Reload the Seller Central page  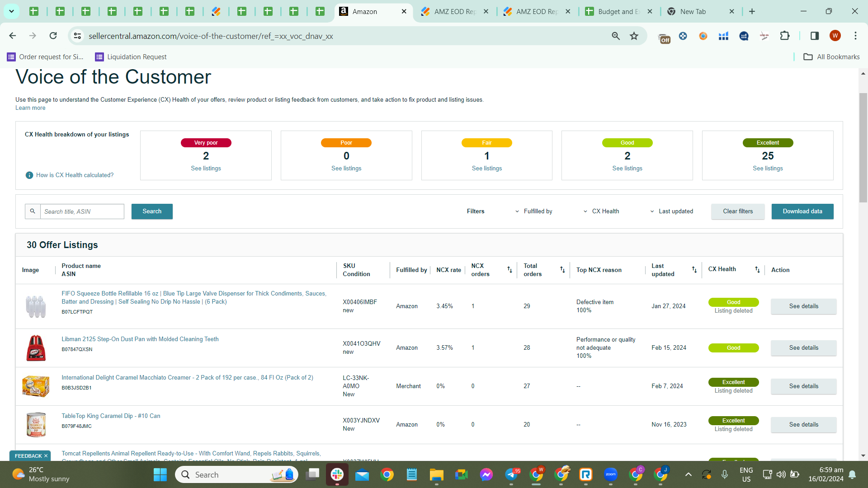point(53,36)
